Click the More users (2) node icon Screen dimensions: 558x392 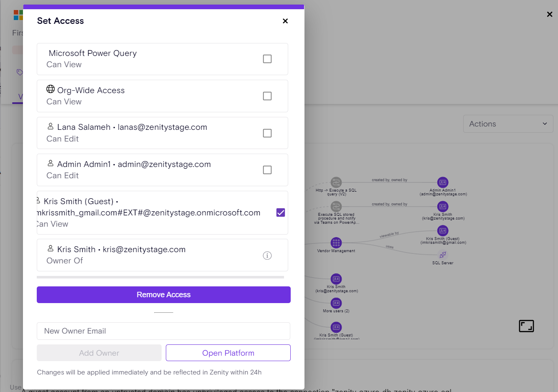tap(336, 303)
